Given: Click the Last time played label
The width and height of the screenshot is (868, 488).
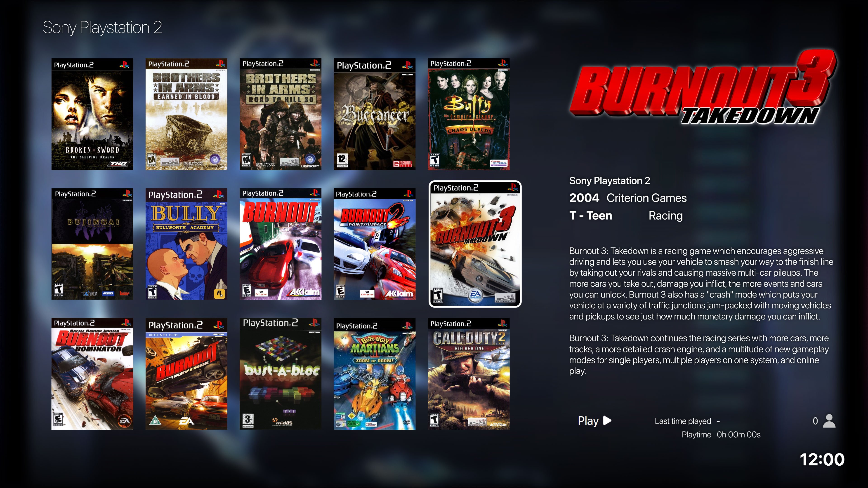Looking at the screenshot, I should 683,421.
